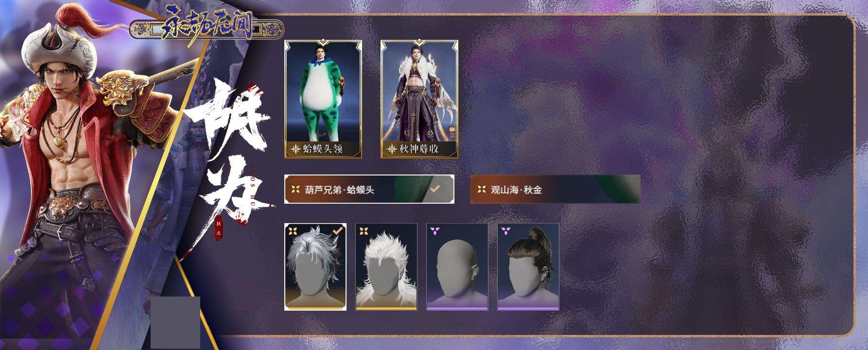Viewport: 868px width, 350px height.
Task: Click the star icon beside 秋神蓐收 label
Action: coord(391,149)
